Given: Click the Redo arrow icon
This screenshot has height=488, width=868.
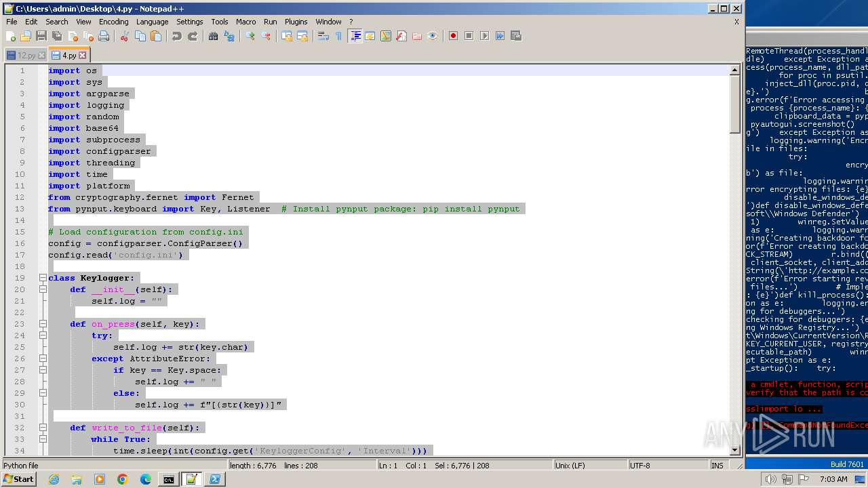Looking at the screenshot, I should (193, 36).
